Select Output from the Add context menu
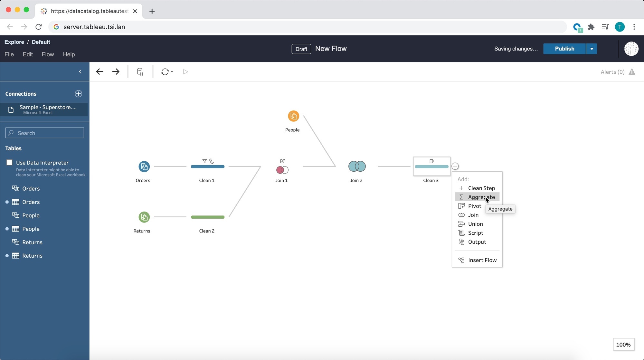 coord(477,242)
